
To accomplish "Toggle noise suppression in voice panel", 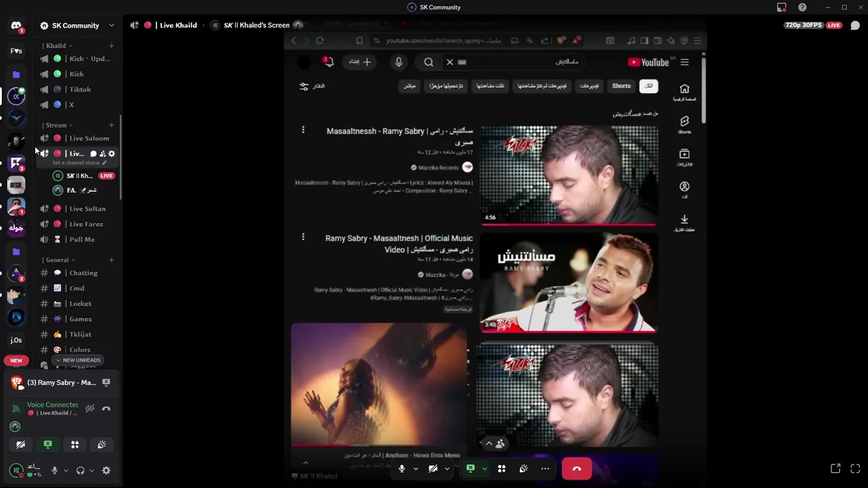I will [90, 409].
